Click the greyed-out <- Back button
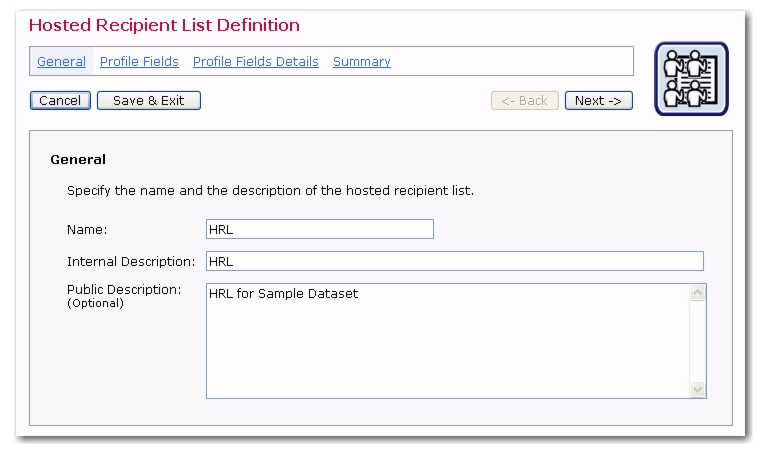This screenshot has width=764, height=452. click(x=525, y=101)
